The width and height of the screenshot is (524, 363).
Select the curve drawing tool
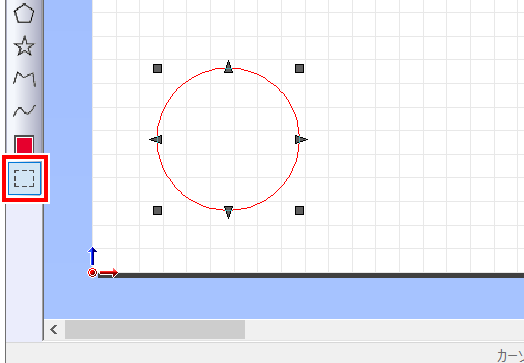click(24, 111)
